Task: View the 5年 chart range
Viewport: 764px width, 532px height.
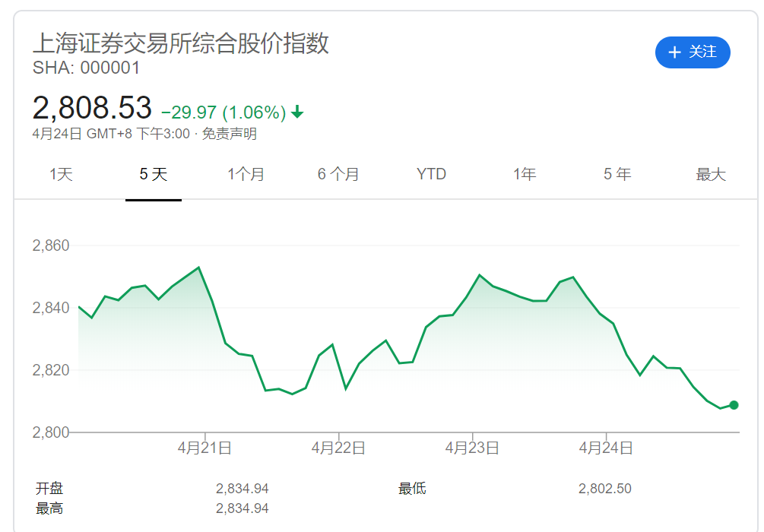Action: [x=617, y=174]
